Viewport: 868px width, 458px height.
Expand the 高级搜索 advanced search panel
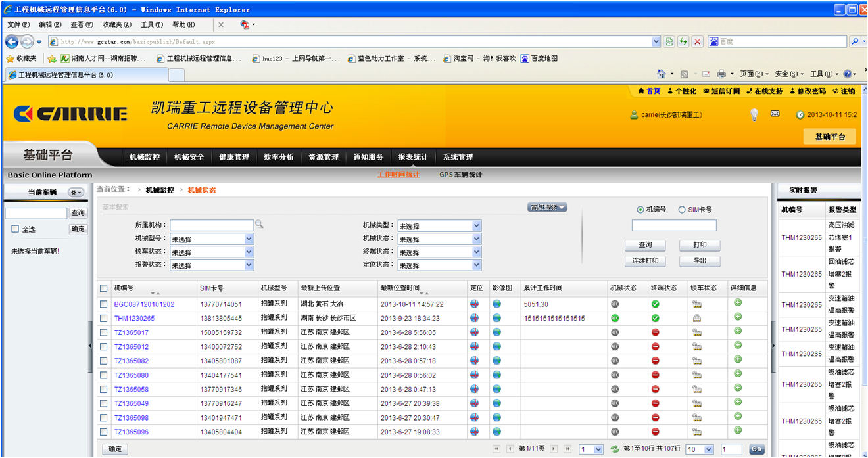tap(547, 208)
